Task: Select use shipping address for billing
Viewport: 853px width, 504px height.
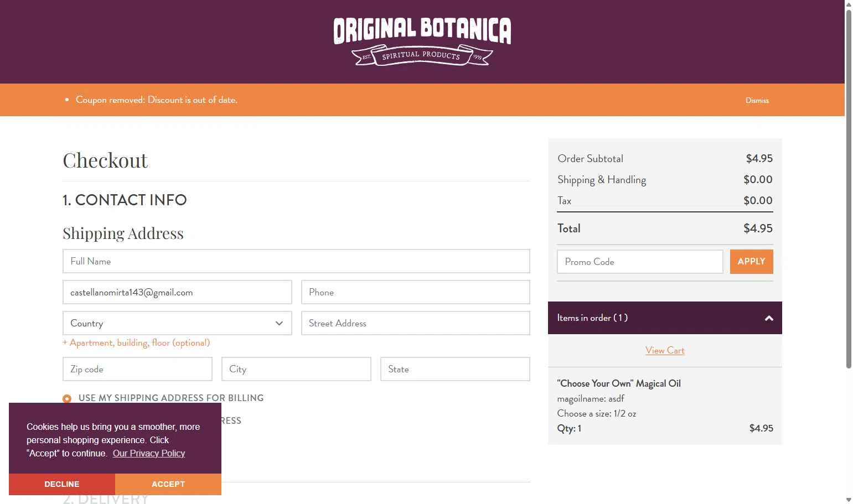Action: pyautogui.click(x=67, y=398)
